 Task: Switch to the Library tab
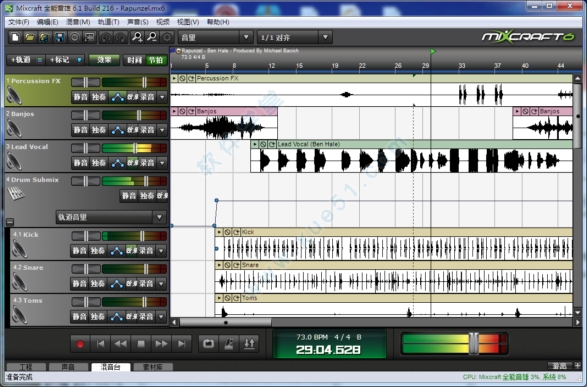[153, 367]
